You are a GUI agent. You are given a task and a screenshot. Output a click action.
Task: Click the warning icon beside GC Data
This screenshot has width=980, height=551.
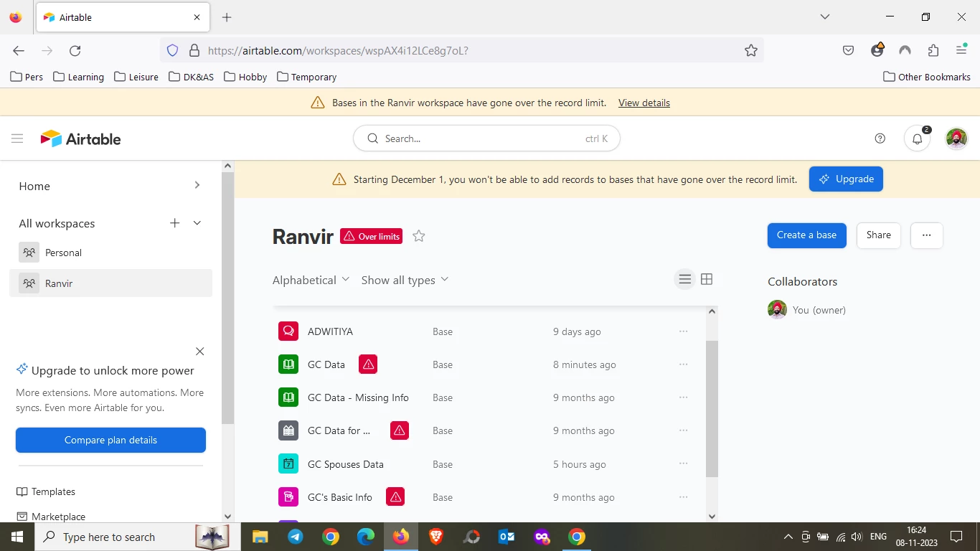click(368, 364)
